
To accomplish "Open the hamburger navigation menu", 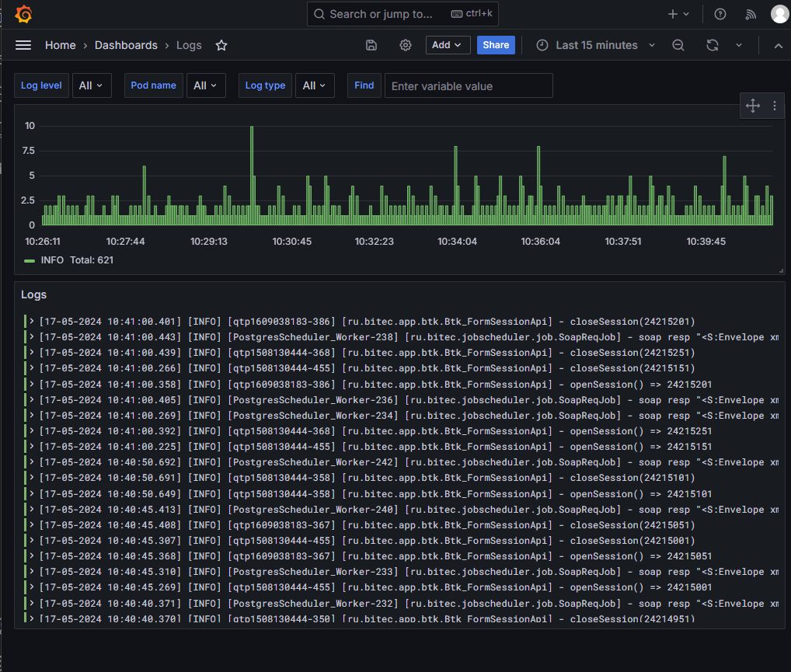I will [23, 45].
